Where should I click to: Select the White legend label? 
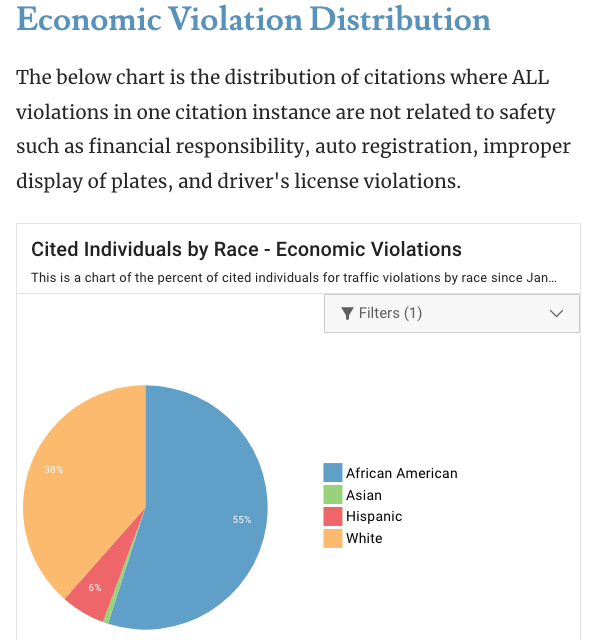[364, 538]
